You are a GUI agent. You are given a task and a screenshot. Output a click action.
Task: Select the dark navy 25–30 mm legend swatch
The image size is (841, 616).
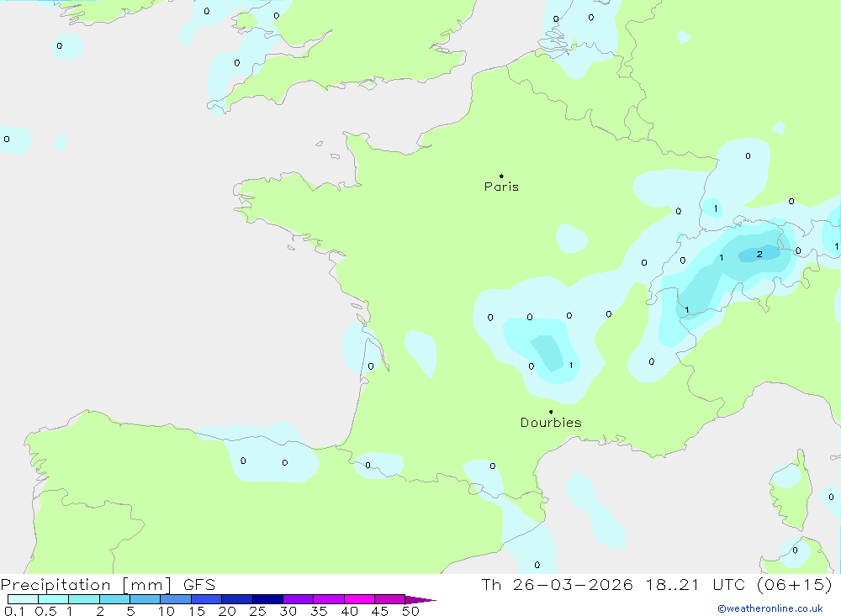(x=267, y=599)
